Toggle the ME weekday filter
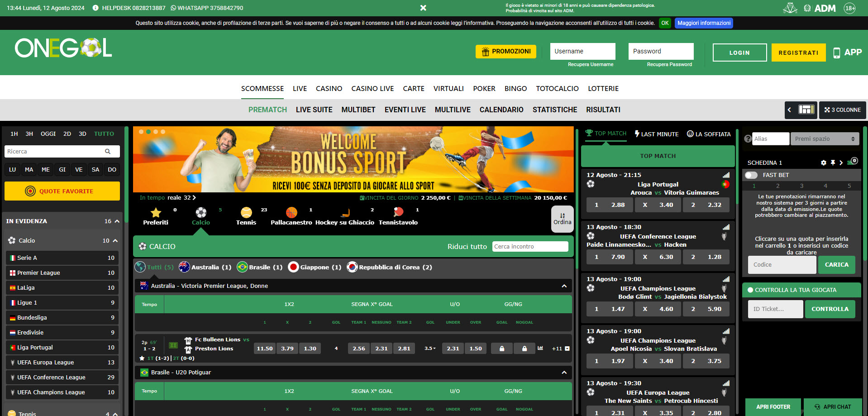This screenshot has height=416, width=868. pos(46,169)
